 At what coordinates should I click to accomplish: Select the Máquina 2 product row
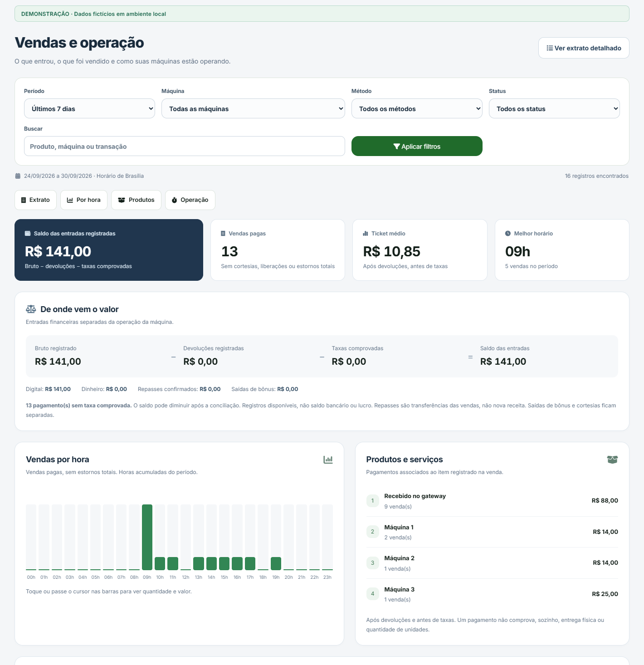coord(492,563)
